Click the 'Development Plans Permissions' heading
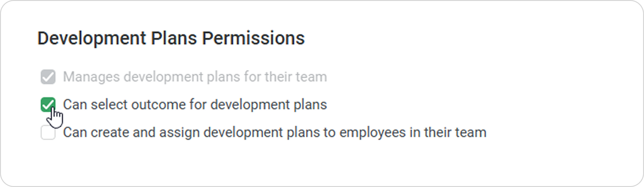The height and width of the screenshot is (187, 644). pos(171,38)
